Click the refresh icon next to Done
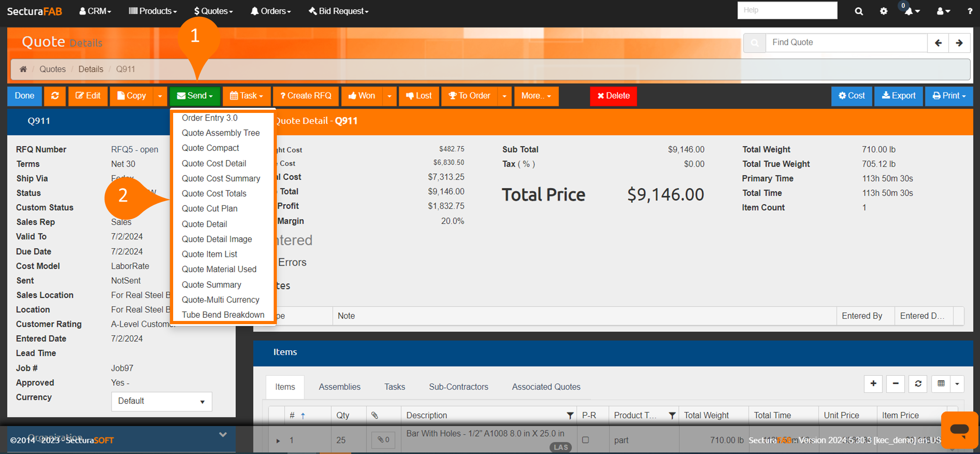Screen dimensions: 980x454 pos(55,96)
